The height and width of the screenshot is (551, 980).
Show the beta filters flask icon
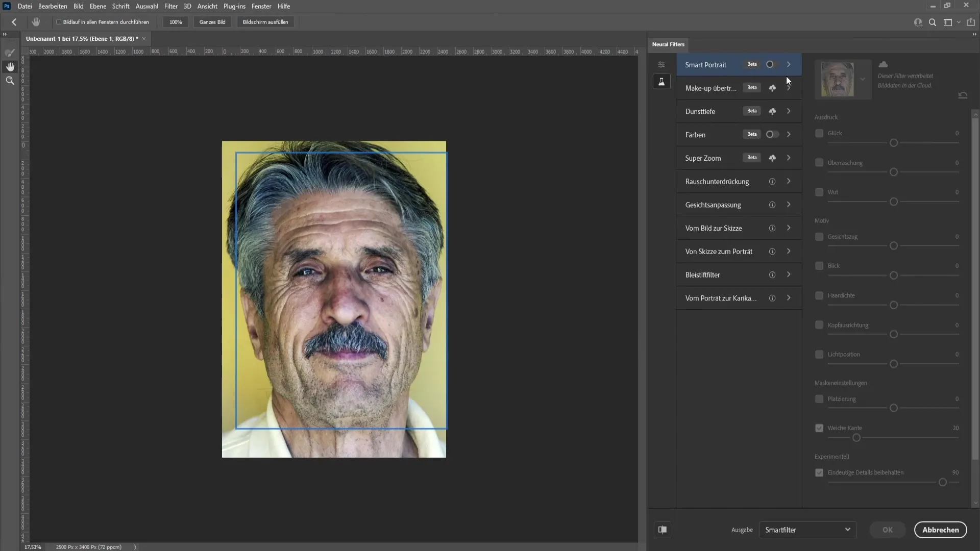tap(661, 82)
